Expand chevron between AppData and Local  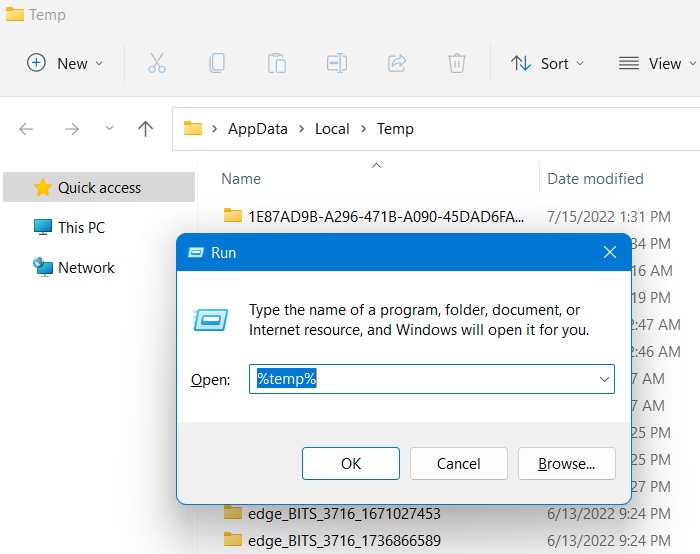click(302, 129)
